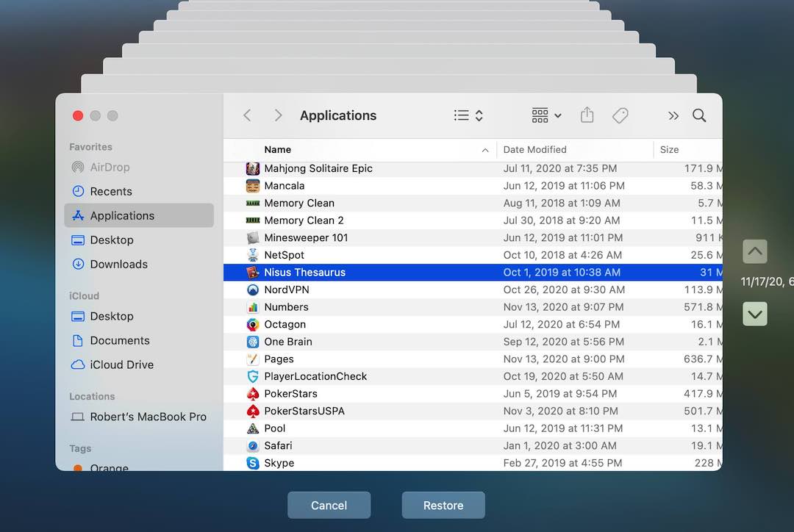Toggle sort order arrow in Name column
Image resolution: width=794 pixels, height=532 pixels.
485,151
